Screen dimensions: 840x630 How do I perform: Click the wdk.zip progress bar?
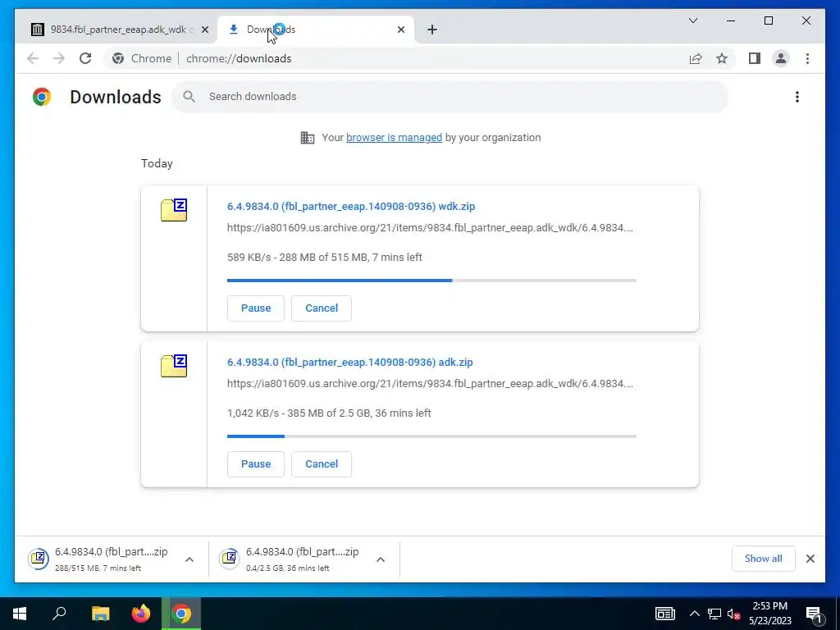431,281
